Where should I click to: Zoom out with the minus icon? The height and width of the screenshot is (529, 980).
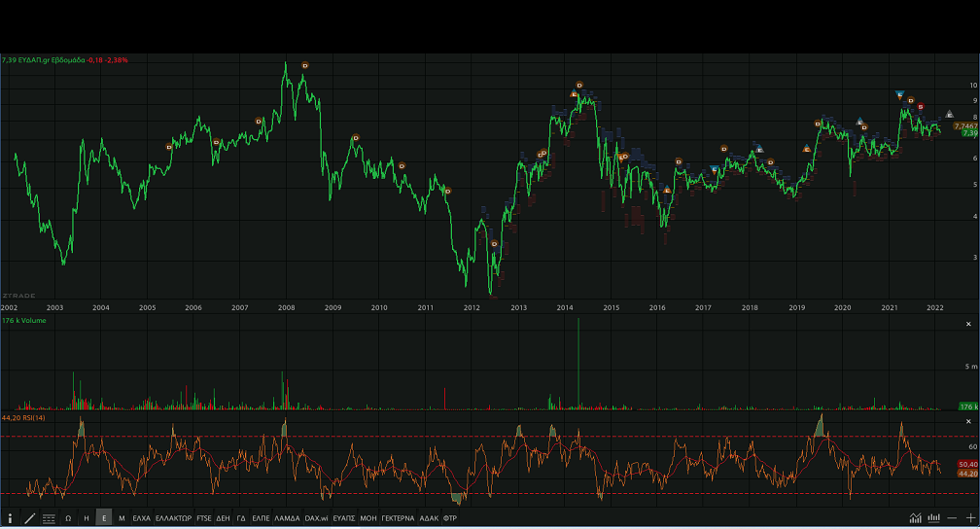tap(953, 518)
